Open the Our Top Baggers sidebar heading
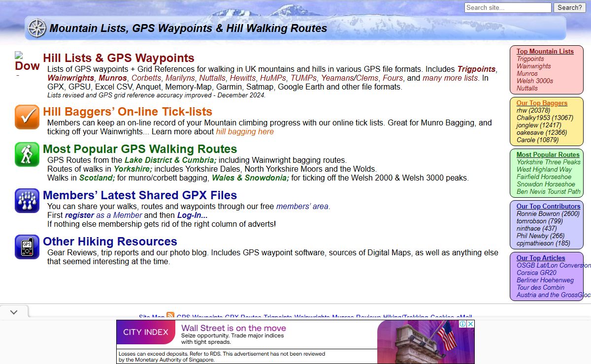 coord(542,103)
